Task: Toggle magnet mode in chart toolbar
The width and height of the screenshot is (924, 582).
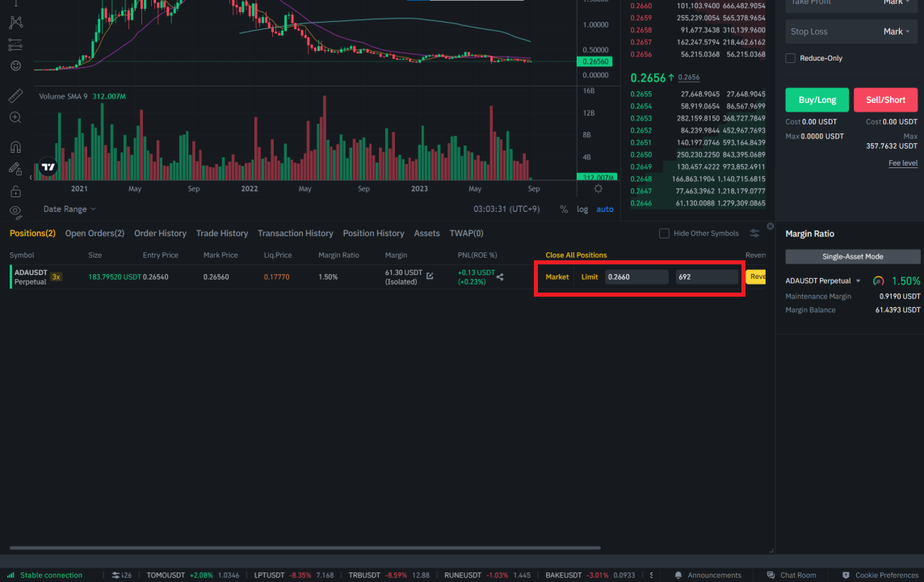Action: click(16, 147)
